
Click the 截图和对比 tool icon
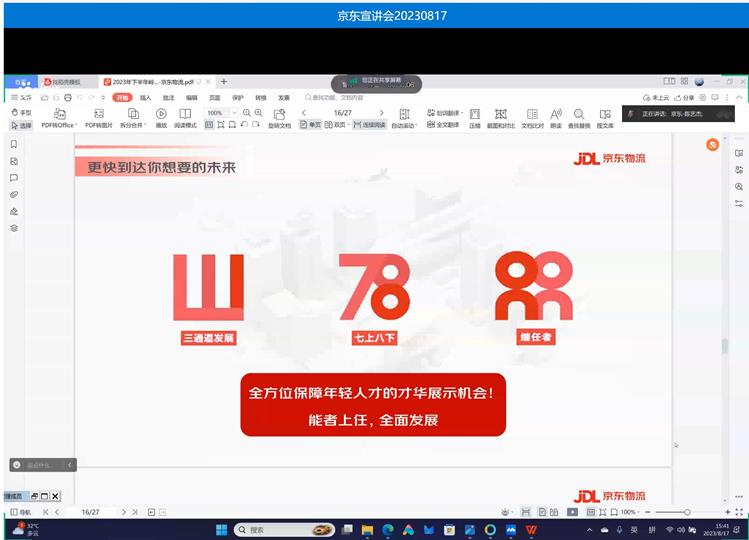tap(500, 114)
